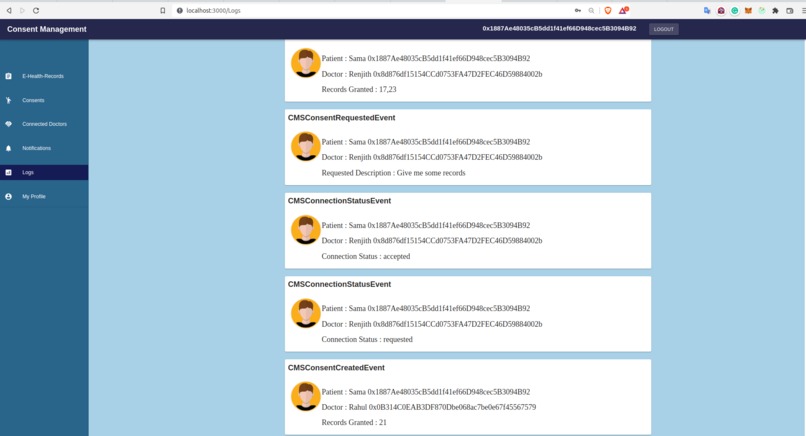Click the Connected Doctors handshake icon
This screenshot has width=806, height=436.
click(x=8, y=124)
